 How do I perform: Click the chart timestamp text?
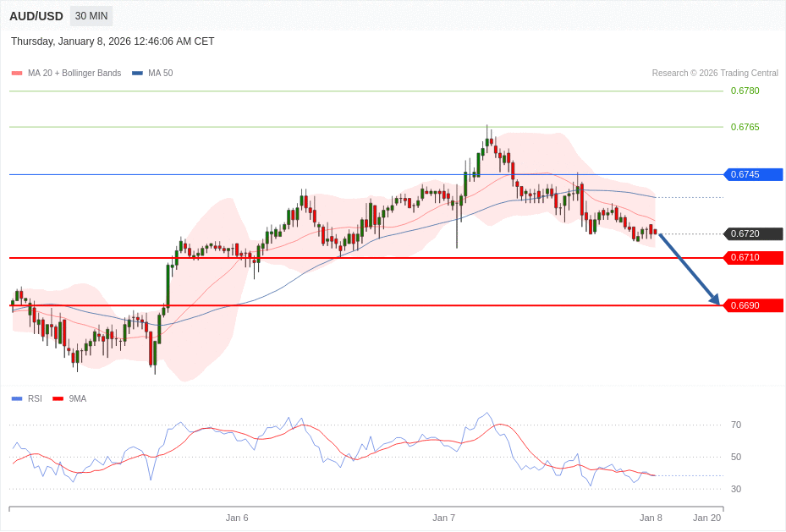[x=112, y=41]
